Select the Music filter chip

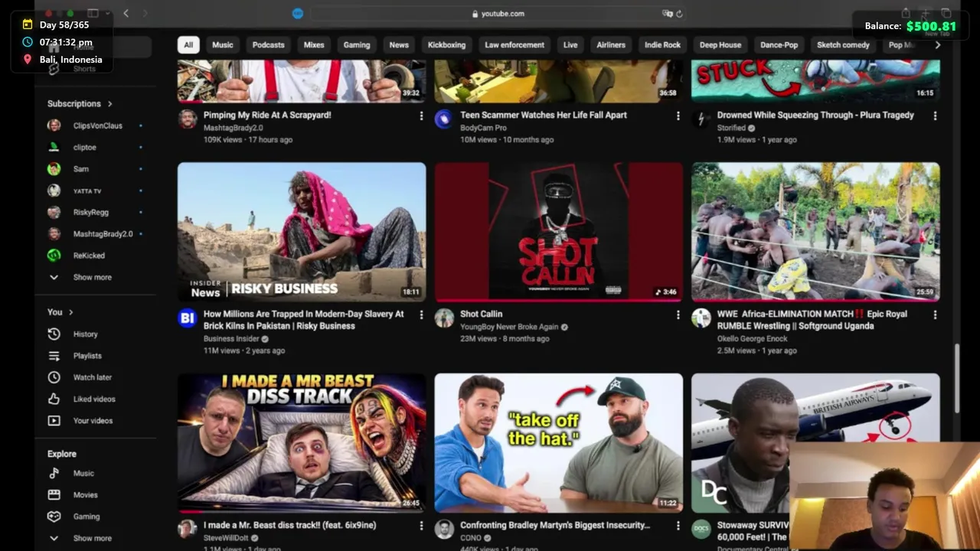click(223, 45)
